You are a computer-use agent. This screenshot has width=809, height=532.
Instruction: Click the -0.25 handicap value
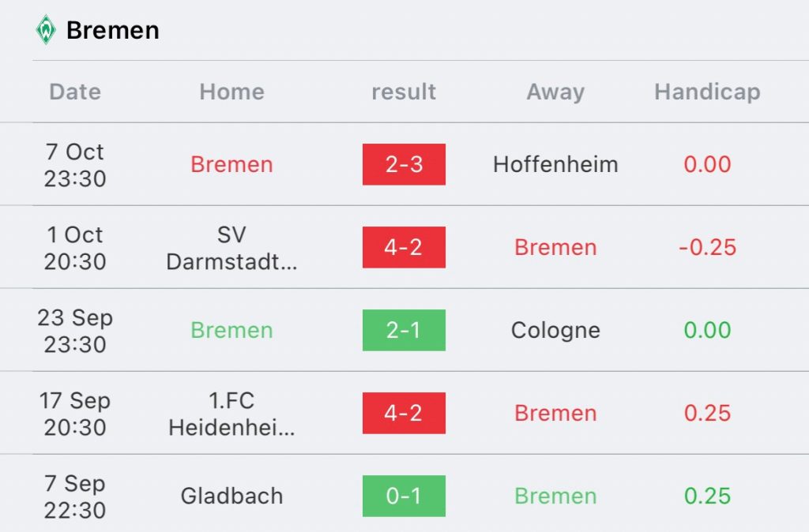pyautogui.click(x=707, y=247)
